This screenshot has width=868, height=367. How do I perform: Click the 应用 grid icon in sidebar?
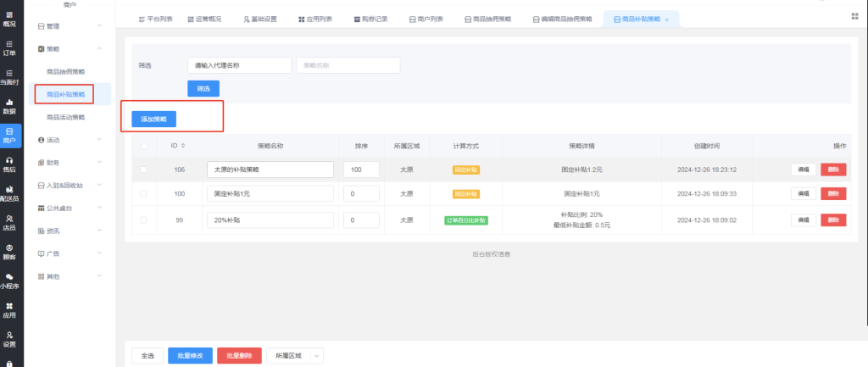coord(9,309)
